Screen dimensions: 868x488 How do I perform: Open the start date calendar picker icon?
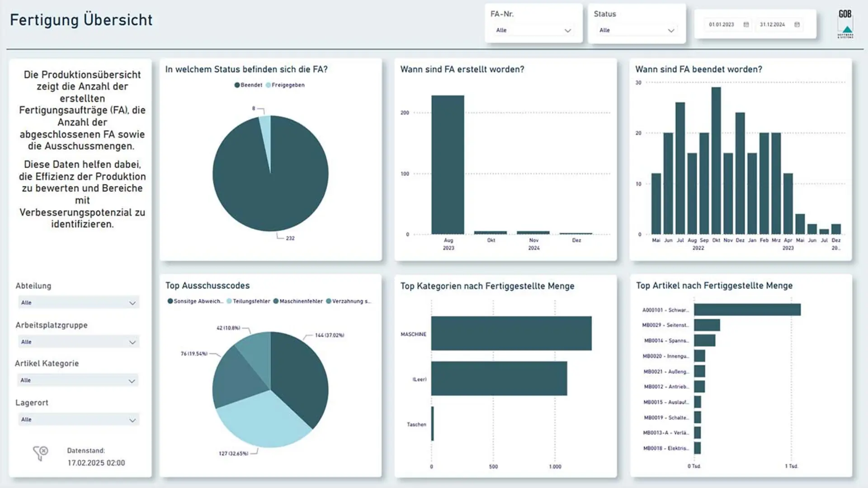746,24
